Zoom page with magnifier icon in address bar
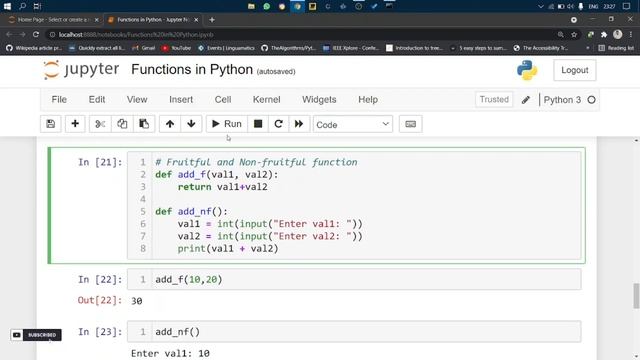 click(560, 35)
